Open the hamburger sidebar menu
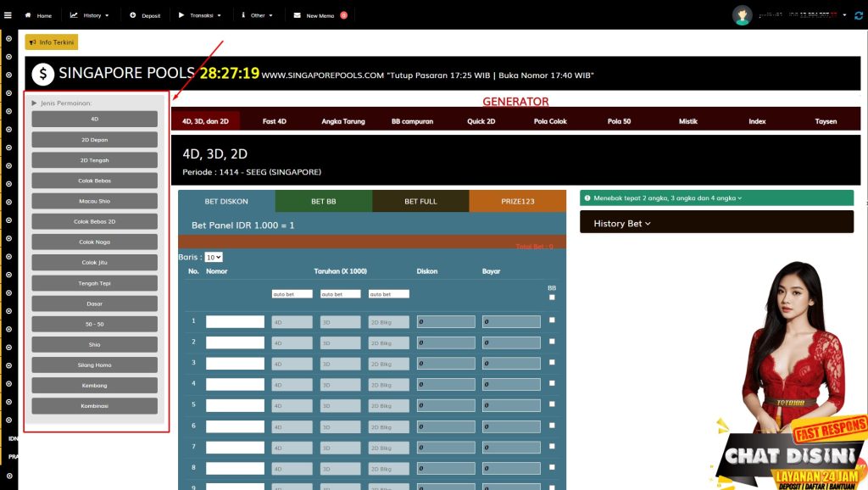Viewport: 868px width, 490px height. [x=8, y=15]
